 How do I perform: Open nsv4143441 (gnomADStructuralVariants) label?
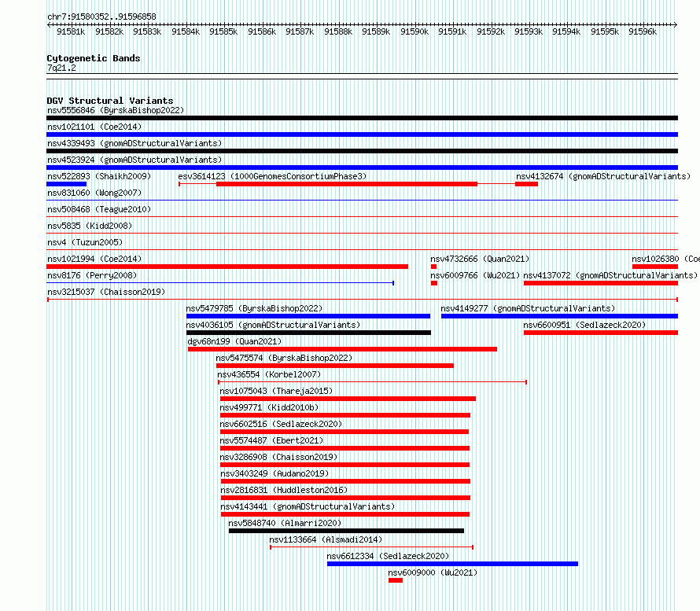(308, 506)
